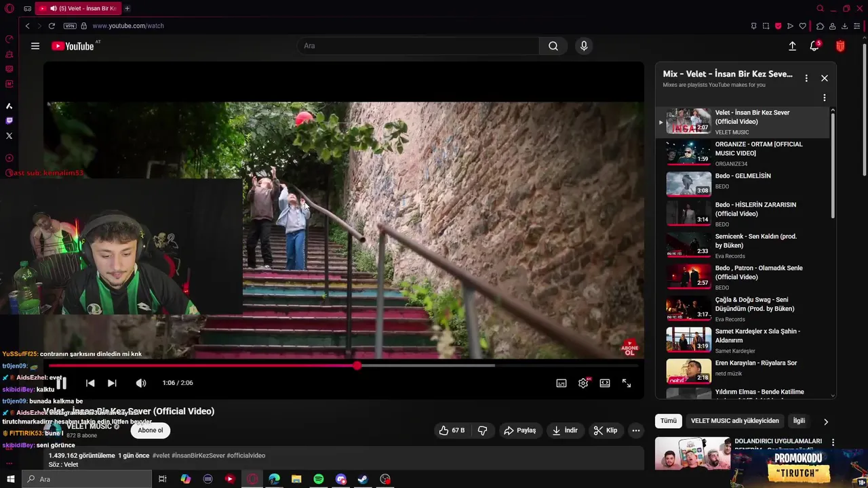This screenshot has width=868, height=488.
Task: Skip to the previous video
Action: point(90,383)
